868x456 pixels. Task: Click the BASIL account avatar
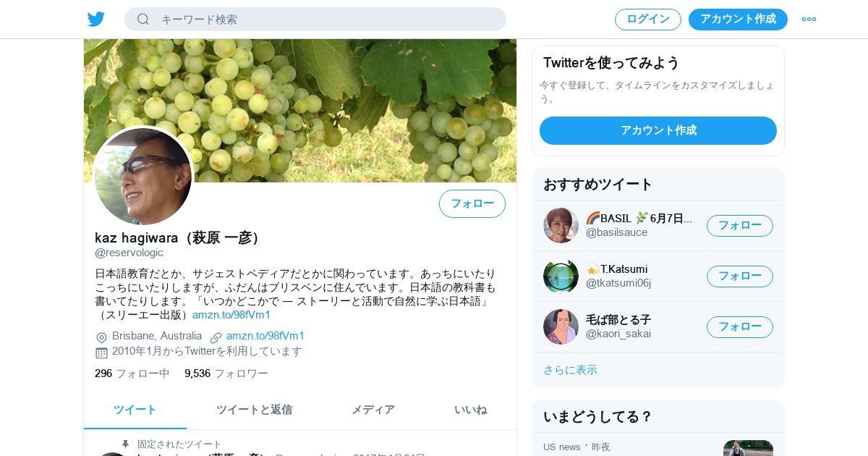coord(561,225)
